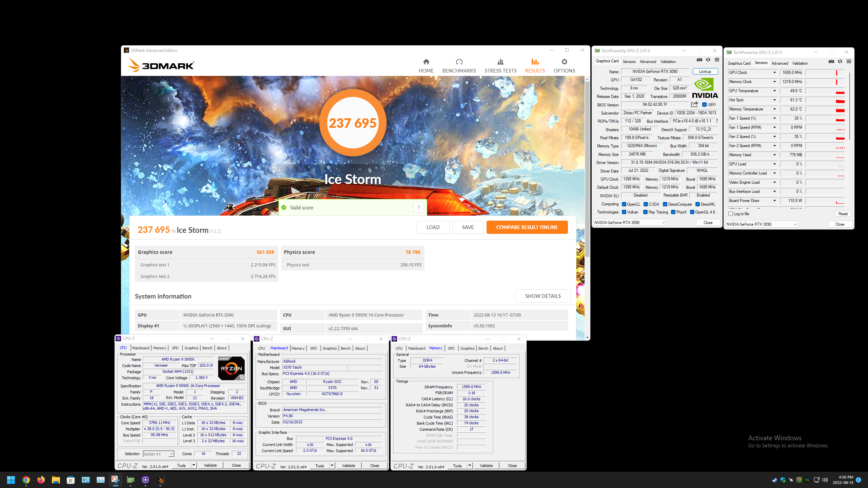Toggle PhysX checkbox in GPU-Z
This screenshot has width=868, height=488.
click(x=673, y=212)
